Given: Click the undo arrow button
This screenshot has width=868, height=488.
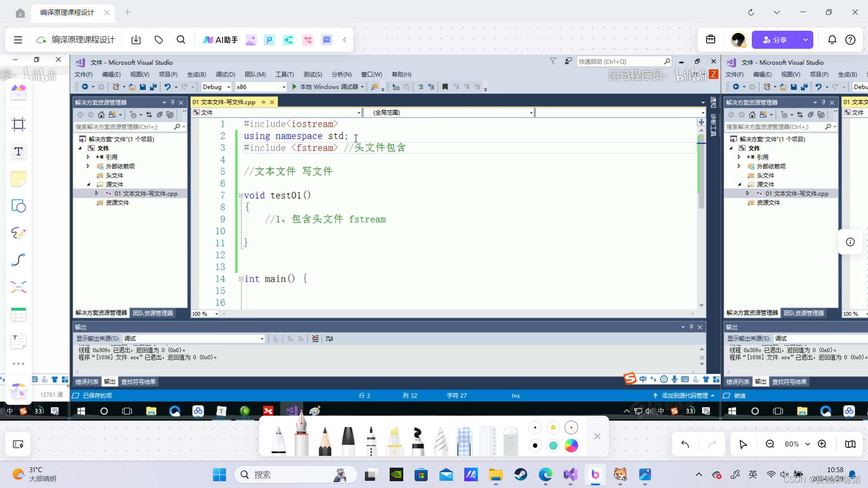Looking at the screenshot, I should click(685, 444).
